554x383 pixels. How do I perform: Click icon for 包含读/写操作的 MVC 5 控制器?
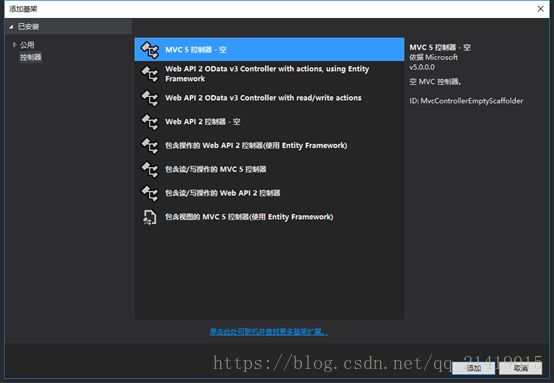(150, 170)
